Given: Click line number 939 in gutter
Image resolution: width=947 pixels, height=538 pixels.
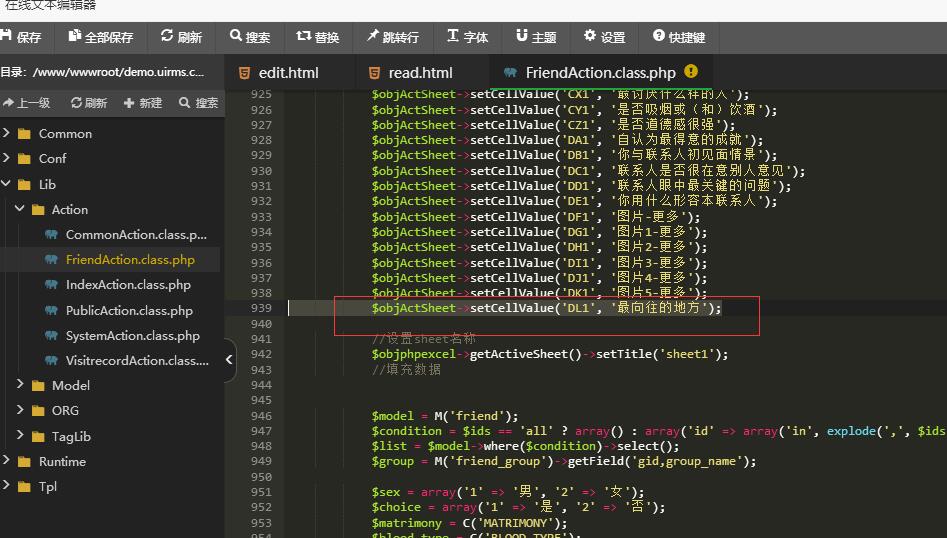Looking at the screenshot, I should pyautogui.click(x=262, y=308).
